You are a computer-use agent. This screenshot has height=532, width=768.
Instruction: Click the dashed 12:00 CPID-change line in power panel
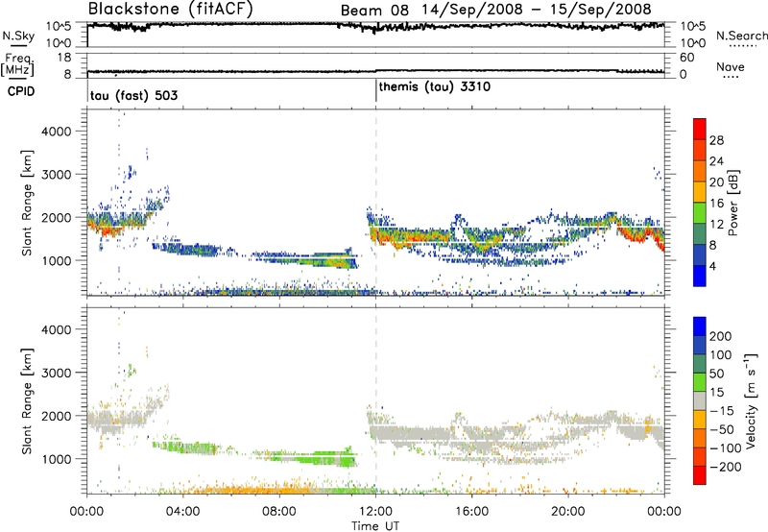pos(376,203)
